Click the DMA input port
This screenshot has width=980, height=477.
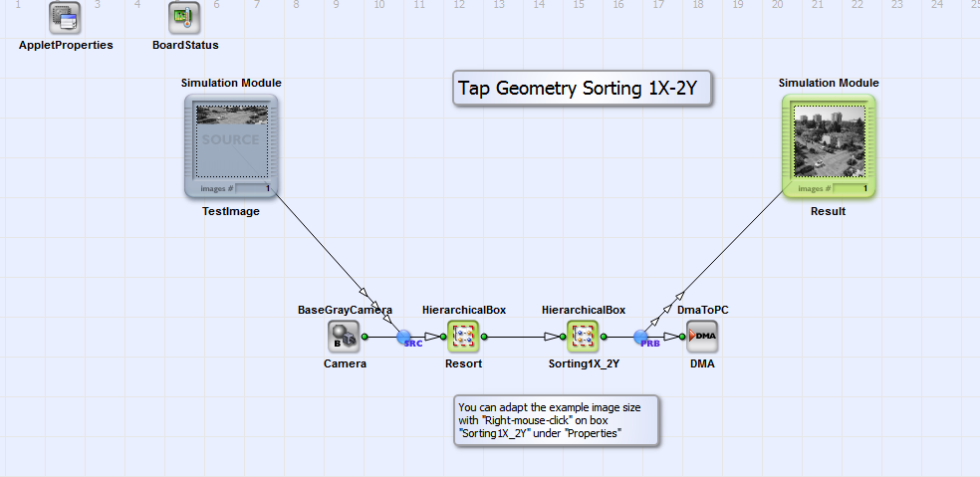click(x=683, y=337)
